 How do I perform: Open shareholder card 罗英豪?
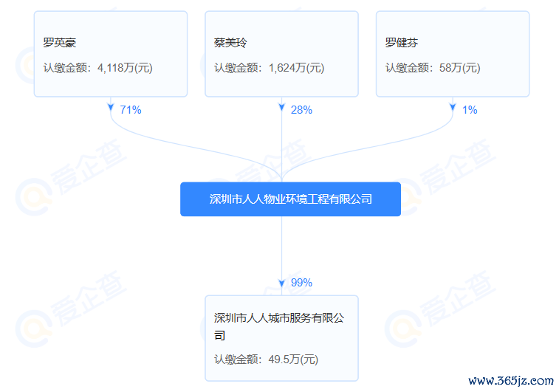tap(111, 54)
